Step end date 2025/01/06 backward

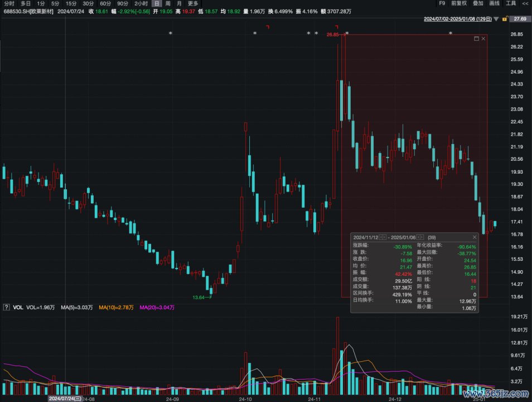point(418,237)
